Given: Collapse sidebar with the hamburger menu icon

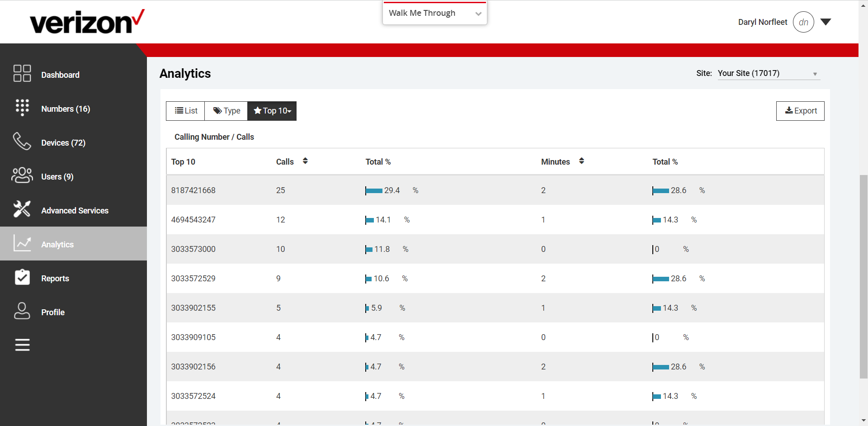Looking at the screenshot, I should [x=22, y=345].
